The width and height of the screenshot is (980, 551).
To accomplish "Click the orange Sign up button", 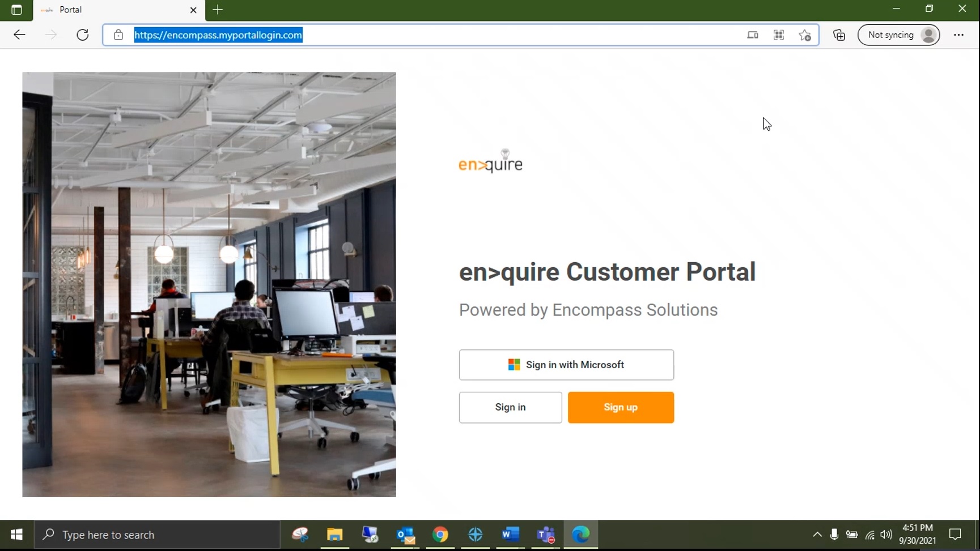I will [621, 407].
